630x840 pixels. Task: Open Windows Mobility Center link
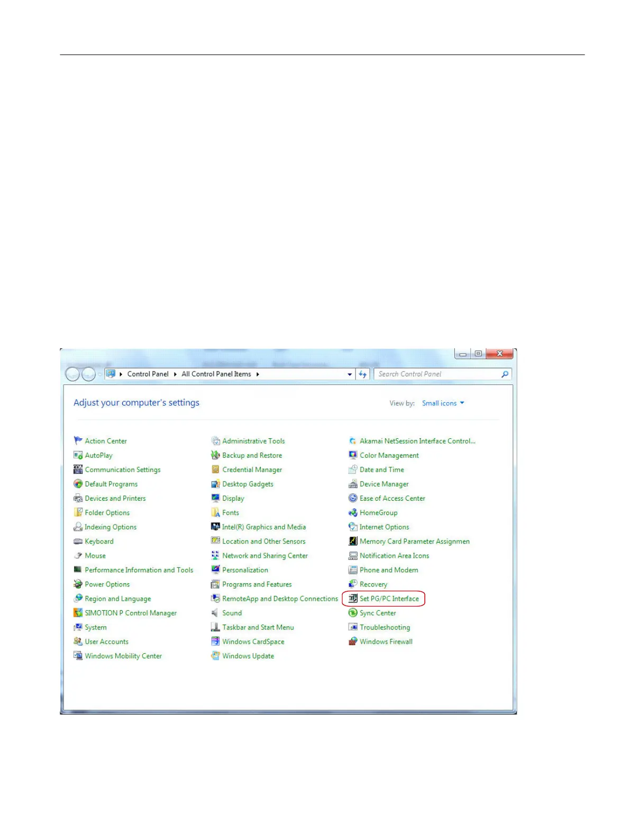point(123,656)
